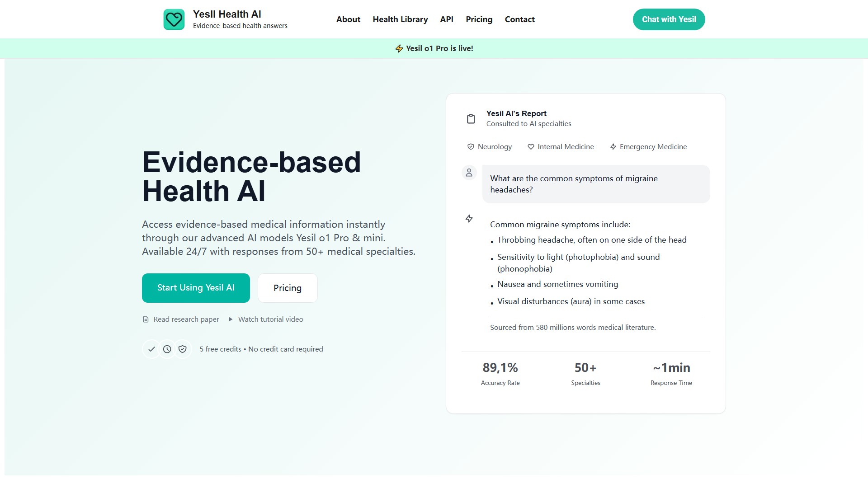
Task: Click the lightning bolt in announcement banner
Action: tap(399, 48)
